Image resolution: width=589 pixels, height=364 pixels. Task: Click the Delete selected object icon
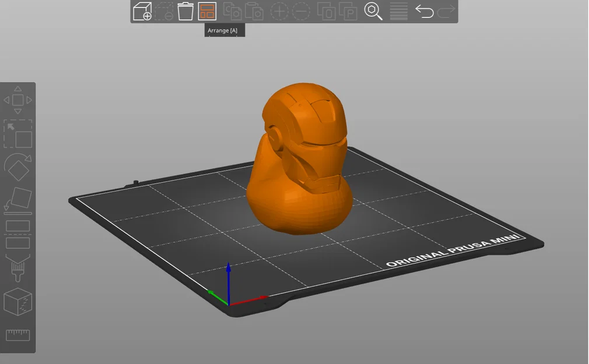click(164, 11)
